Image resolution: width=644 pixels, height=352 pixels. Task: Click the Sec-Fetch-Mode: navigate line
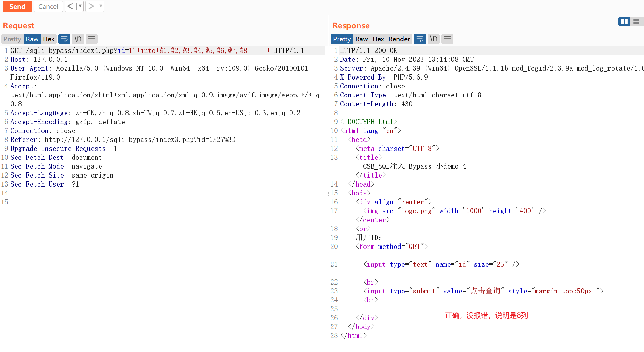click(56, 166)
